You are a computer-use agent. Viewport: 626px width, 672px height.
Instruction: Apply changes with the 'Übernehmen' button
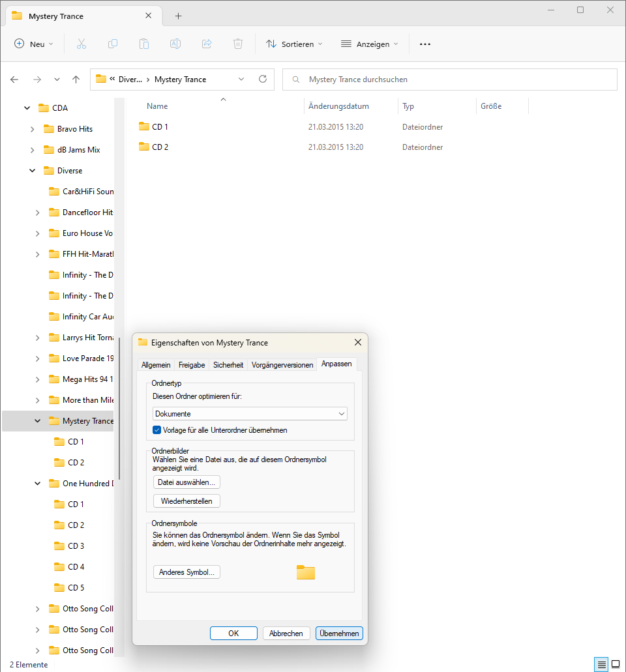point(339,633)
